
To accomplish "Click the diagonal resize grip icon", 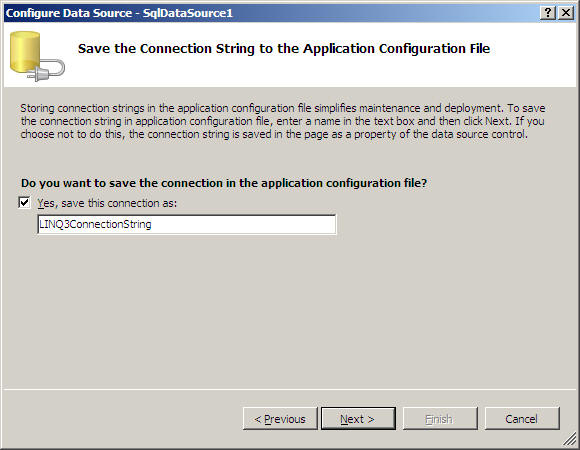I will (x=570, y=439).
